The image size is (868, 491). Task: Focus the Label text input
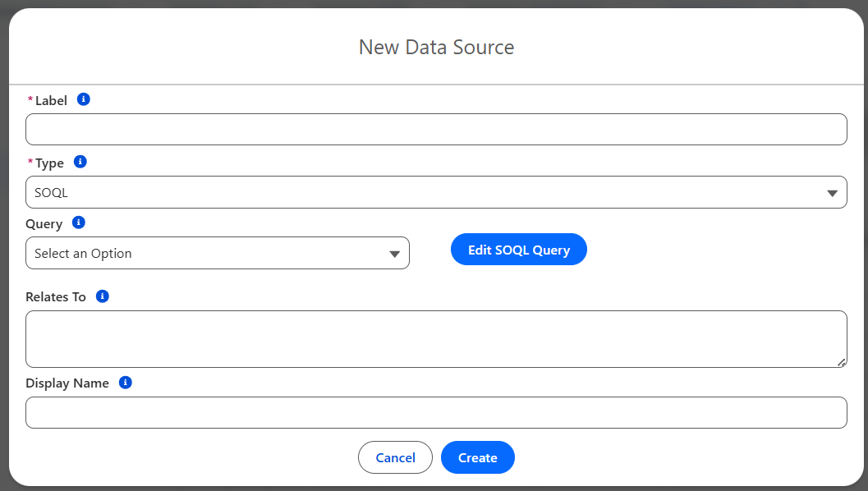pos(436,130)
